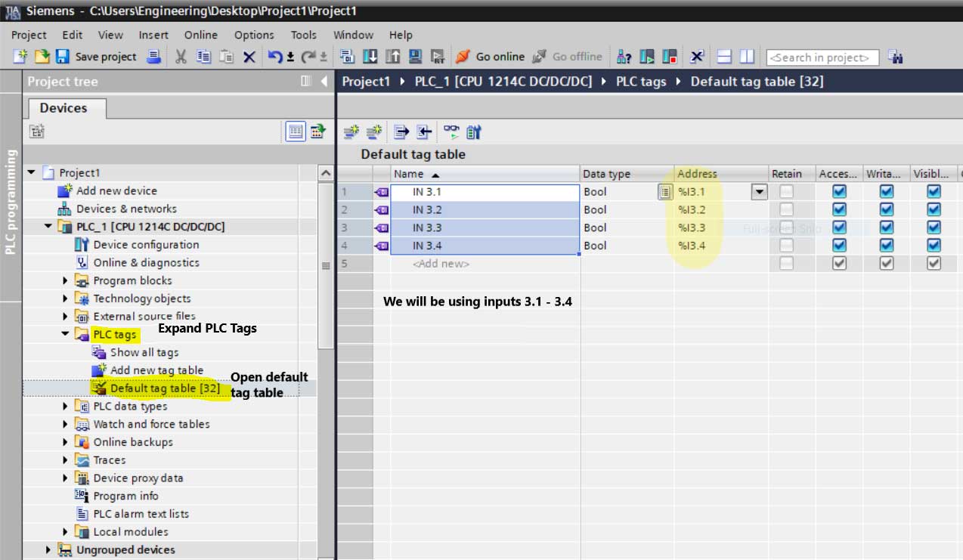Screen dimensions: 963x560
Task: Cut the selection with the scissors icon
Action: coord(181,57)
